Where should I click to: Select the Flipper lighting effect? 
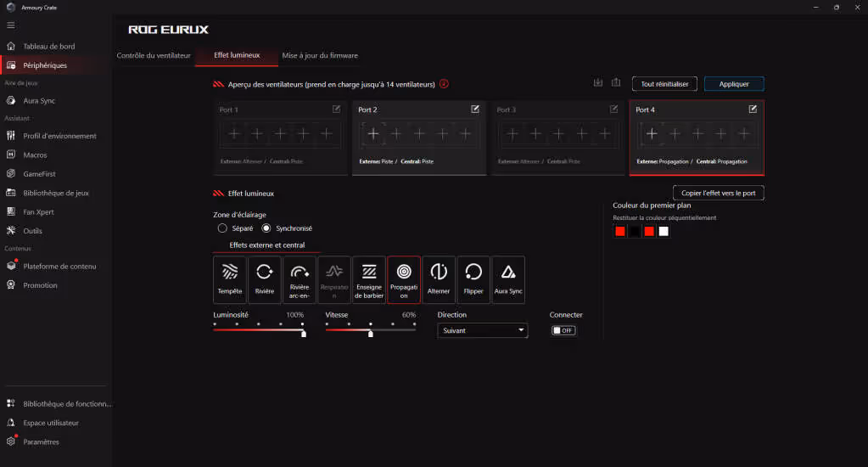pyautogui.click(x=473, y=279)
